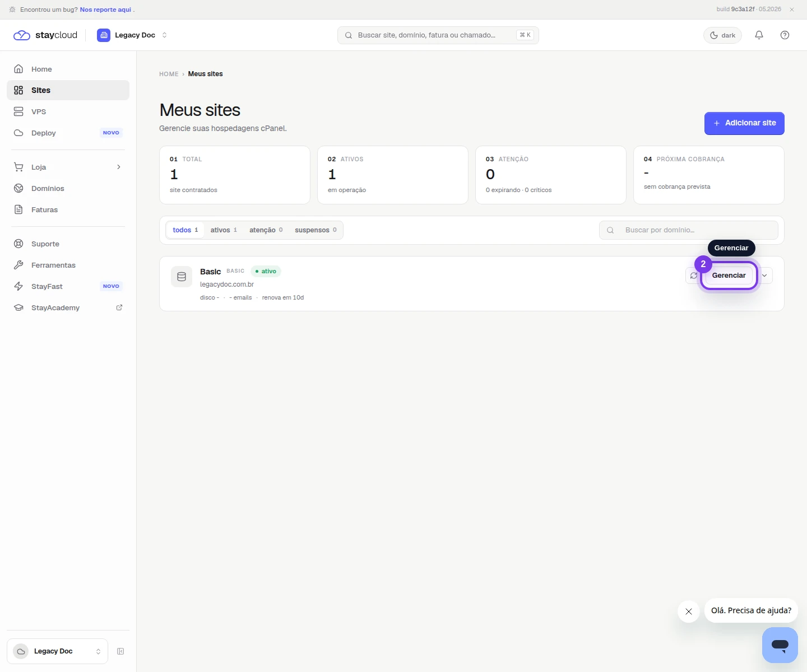This screenshot has width=807, height=672.
Task: Select the 'todos' filter tab
Action: click(185, 230)
